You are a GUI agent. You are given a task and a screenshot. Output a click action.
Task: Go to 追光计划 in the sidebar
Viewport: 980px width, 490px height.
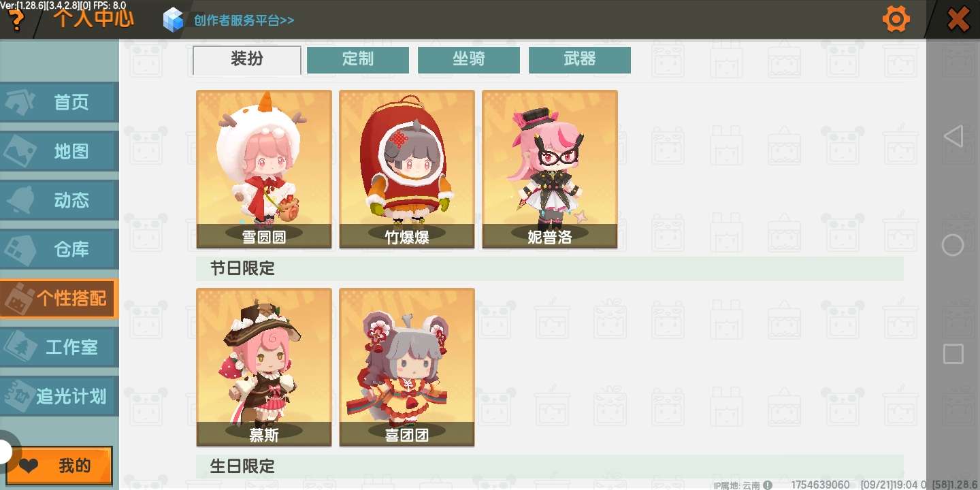pos(59,396)
